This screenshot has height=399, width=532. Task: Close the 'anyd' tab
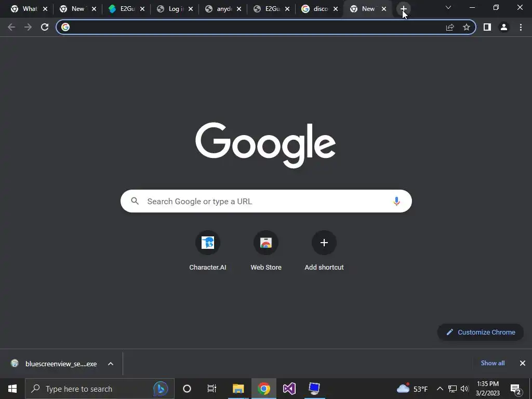point(239,9)
